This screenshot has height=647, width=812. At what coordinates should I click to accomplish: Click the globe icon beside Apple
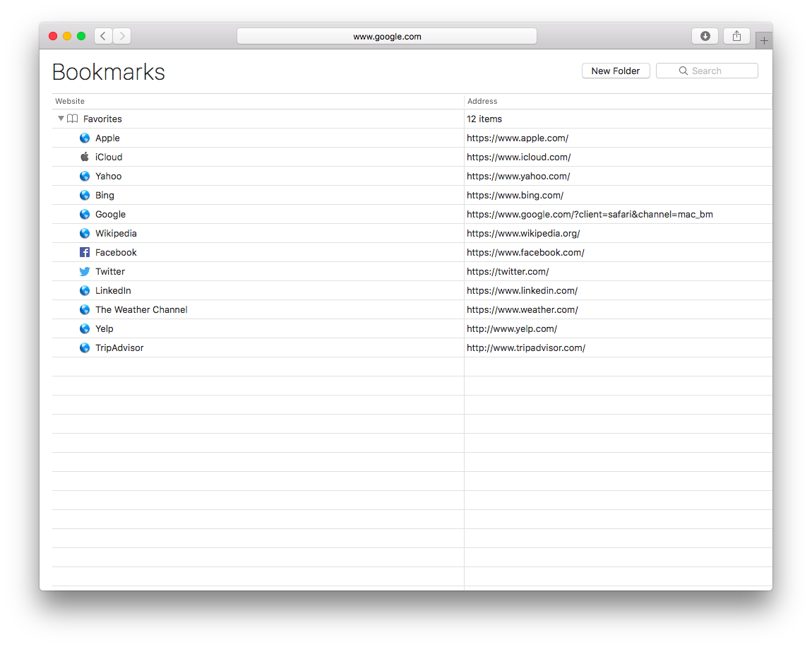(85, 138)
